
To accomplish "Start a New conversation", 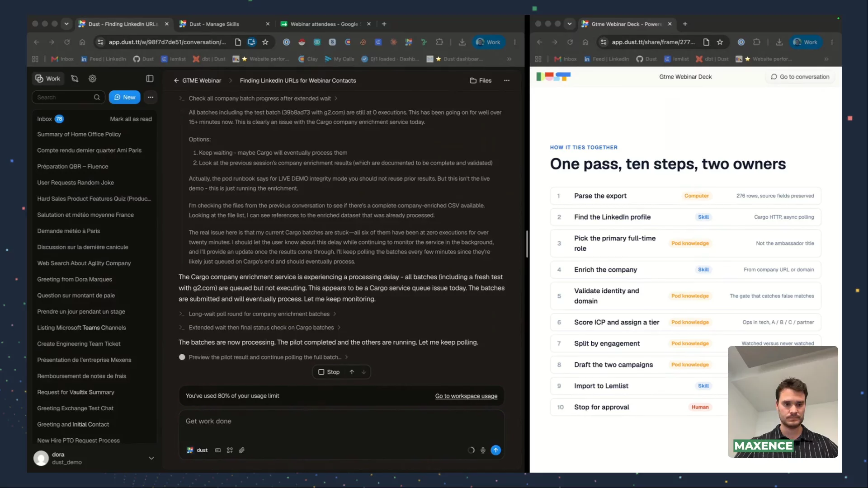I will pos(125,97).
